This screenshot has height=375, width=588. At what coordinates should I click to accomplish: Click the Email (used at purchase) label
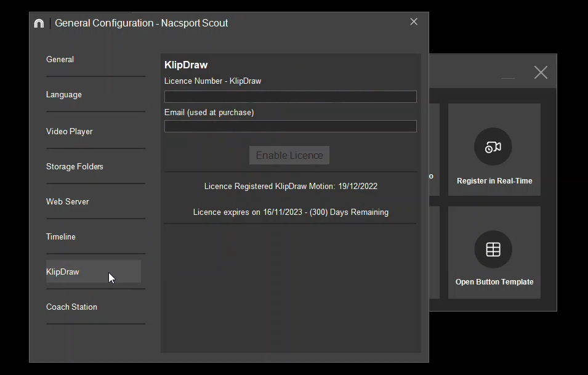click(x=209, y=113)
